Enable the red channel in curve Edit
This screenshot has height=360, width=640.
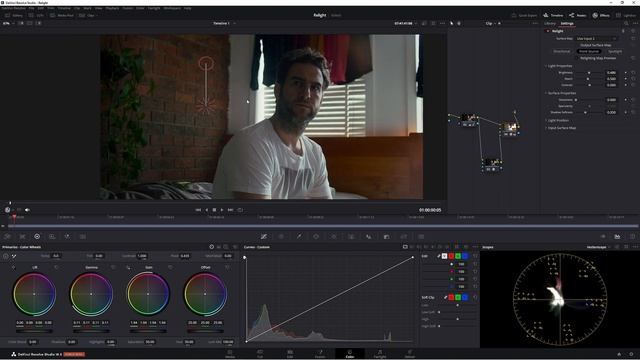(451, 256)
